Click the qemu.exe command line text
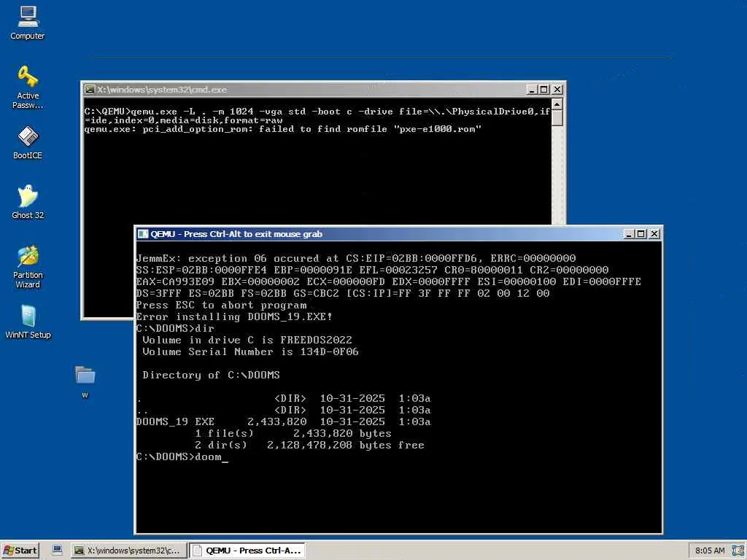Viewport: 747px width, 560px height. (x=317, y=116)
